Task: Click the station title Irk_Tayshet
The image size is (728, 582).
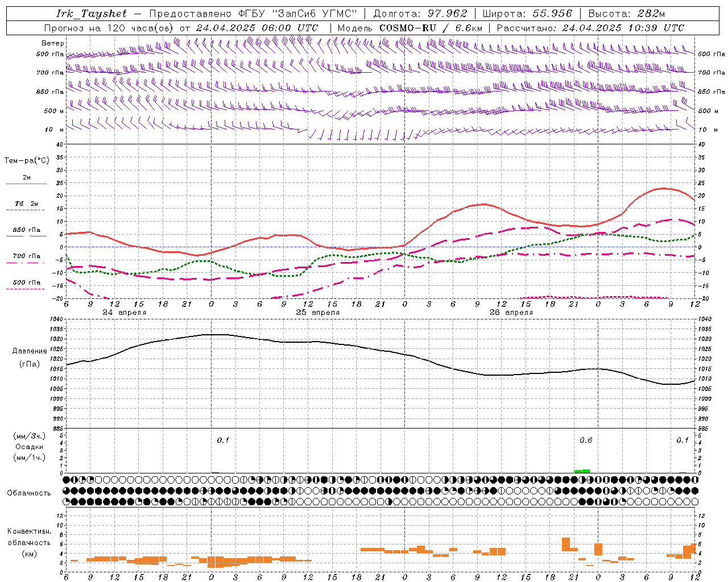Action: (92, 14)
